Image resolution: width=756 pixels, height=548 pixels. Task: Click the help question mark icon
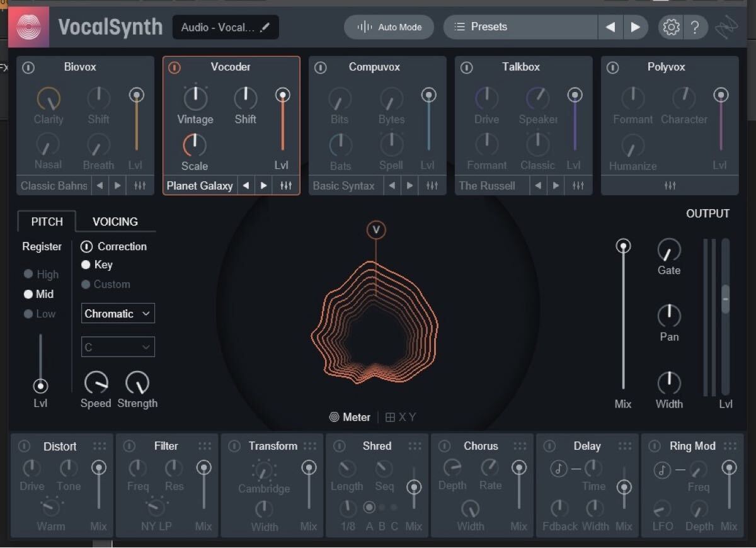point(695,27)
